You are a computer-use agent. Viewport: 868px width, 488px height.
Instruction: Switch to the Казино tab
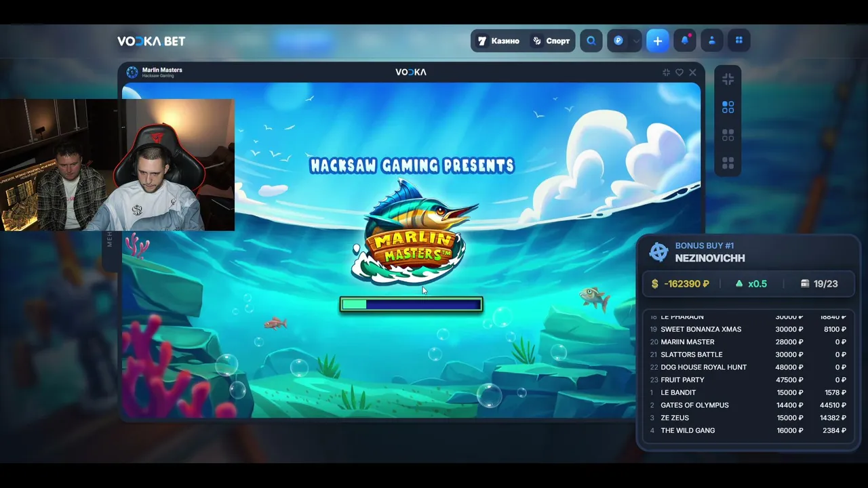[498, 41]
